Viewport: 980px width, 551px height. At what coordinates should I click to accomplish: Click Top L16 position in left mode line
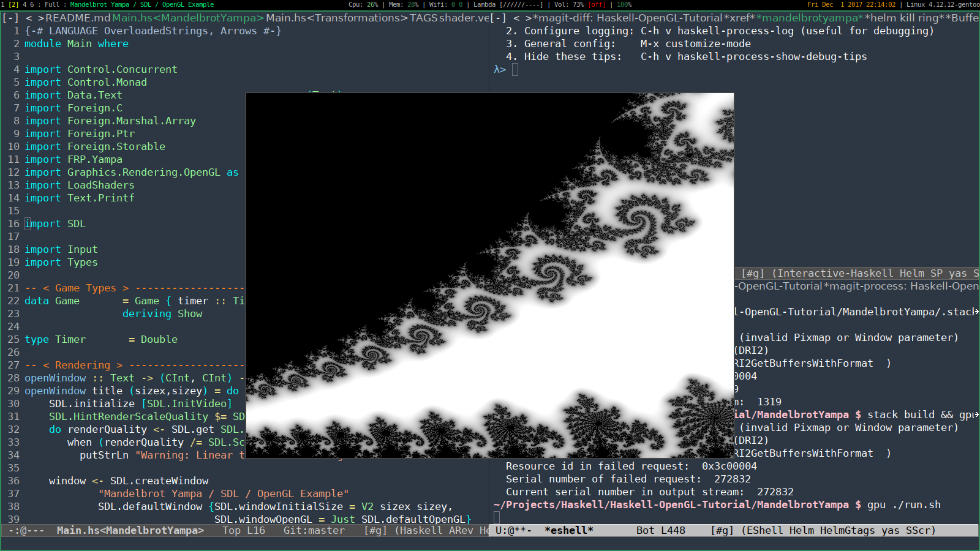[x=244, y=531]
